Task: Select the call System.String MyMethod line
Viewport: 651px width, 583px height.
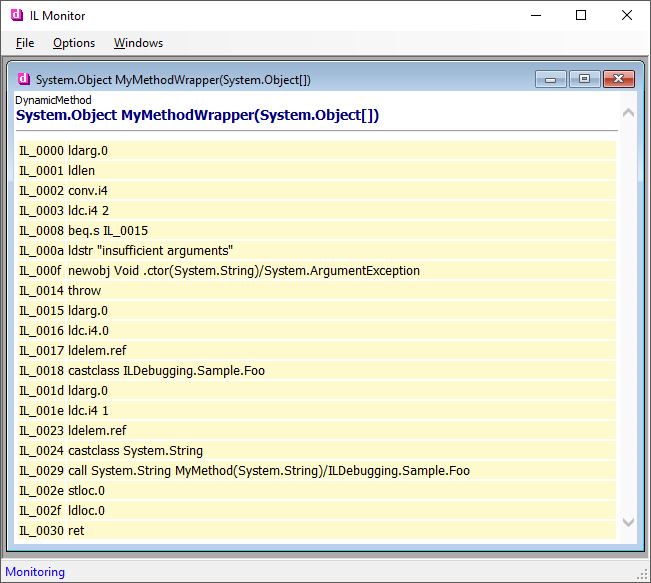Action: [x=317, y=470]
